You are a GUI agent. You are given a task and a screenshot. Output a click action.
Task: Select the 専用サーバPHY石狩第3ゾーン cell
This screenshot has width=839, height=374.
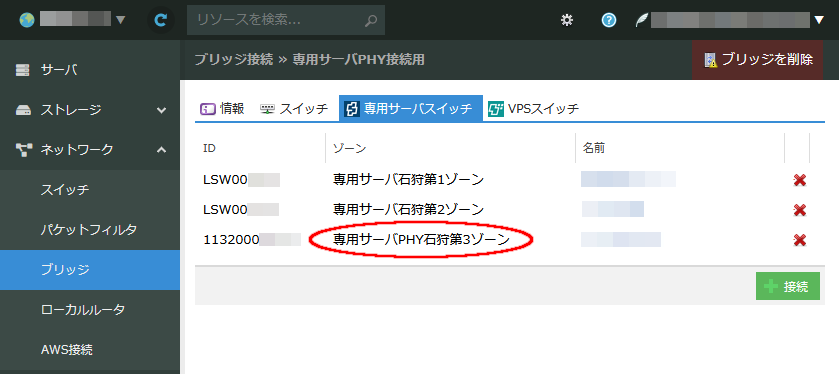point(421,240)
